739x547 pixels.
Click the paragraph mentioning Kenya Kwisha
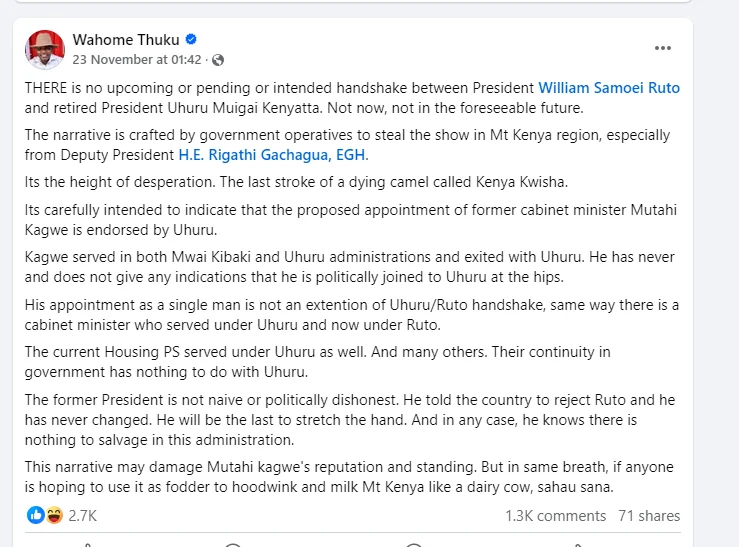click(296, 182)
